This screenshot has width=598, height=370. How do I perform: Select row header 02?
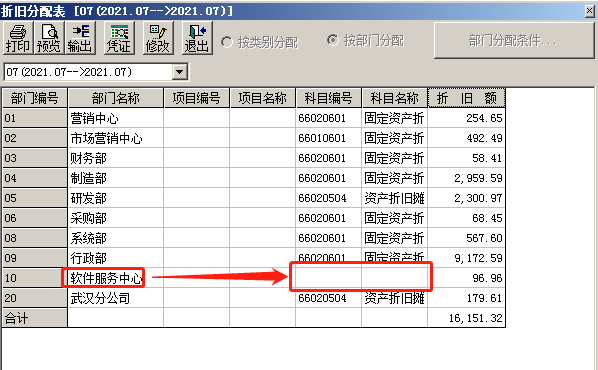[x=35, y=138]
